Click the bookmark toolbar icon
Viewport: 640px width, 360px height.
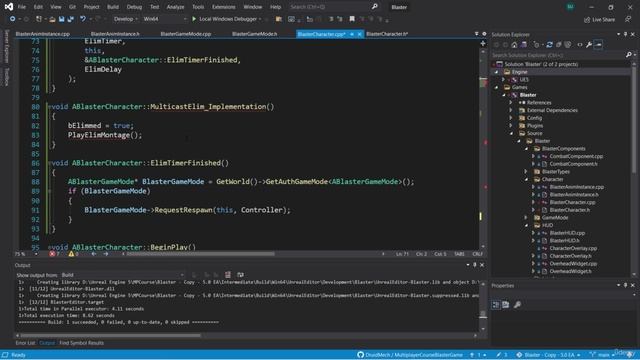pos(352,19)
